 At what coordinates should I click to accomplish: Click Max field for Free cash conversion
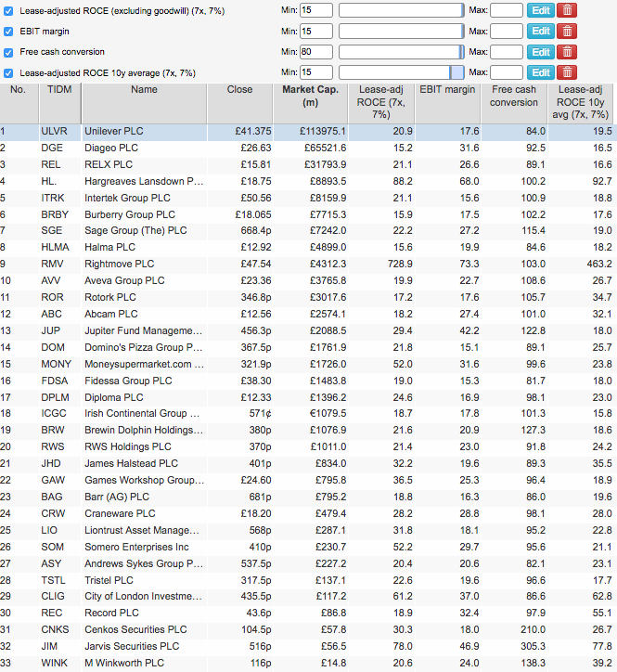[507, 52]
